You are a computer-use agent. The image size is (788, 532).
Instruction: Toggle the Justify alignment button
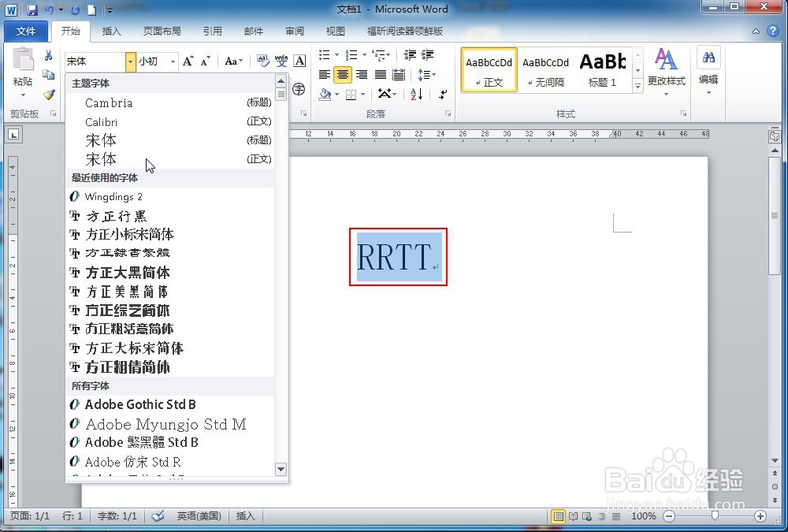click(381, 75)
